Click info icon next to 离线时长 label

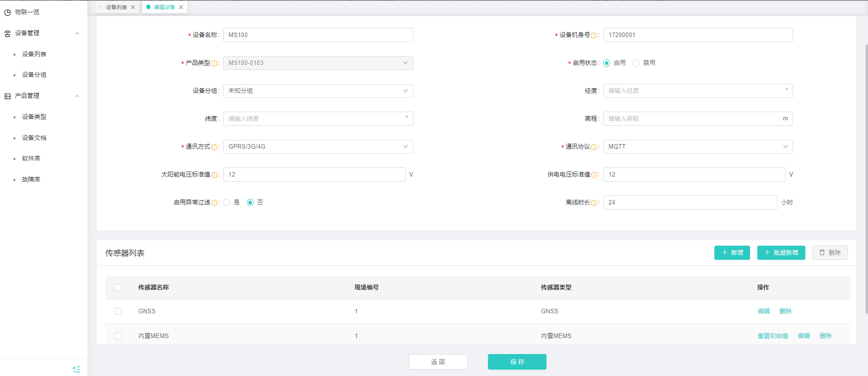[x=594, y=203]
